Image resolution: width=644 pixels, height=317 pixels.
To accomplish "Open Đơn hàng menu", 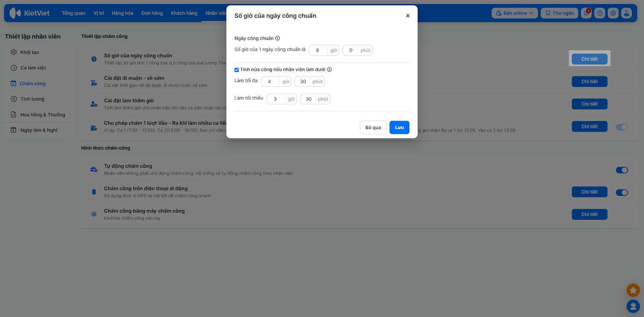I will [152, 13].
